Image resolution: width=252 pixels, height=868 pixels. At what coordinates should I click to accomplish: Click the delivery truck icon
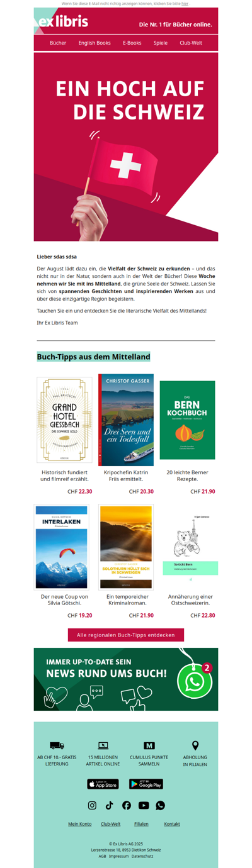57,745
